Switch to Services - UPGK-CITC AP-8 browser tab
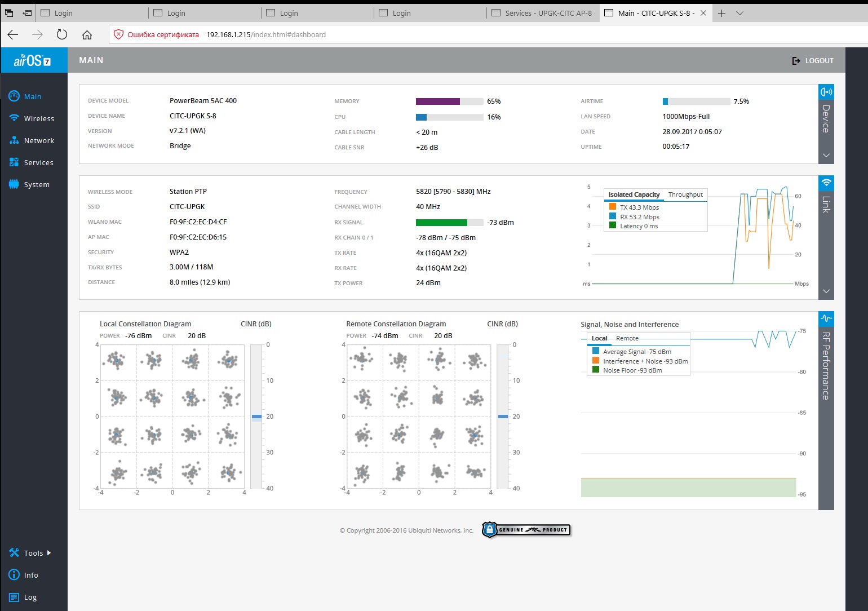 [542, 13]
